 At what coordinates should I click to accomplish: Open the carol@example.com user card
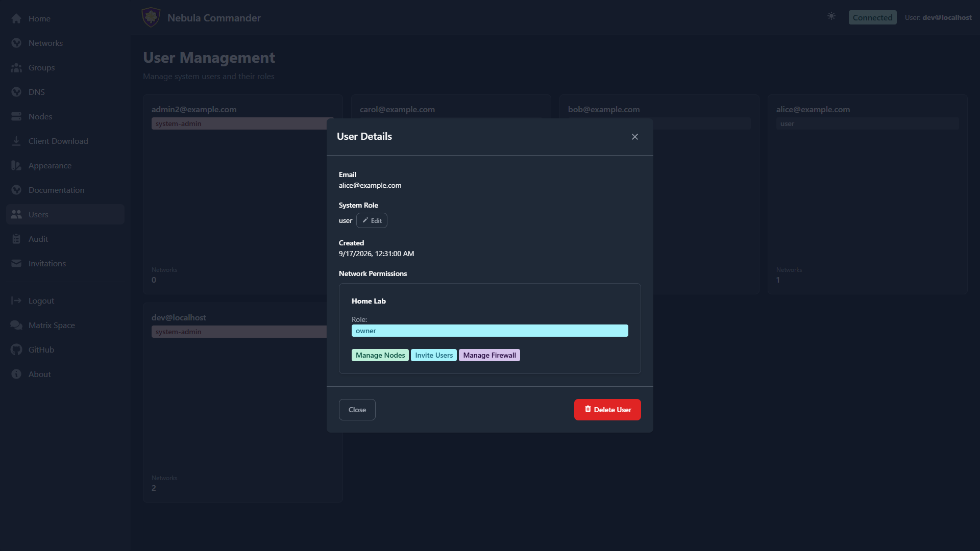tap(451, 107)
